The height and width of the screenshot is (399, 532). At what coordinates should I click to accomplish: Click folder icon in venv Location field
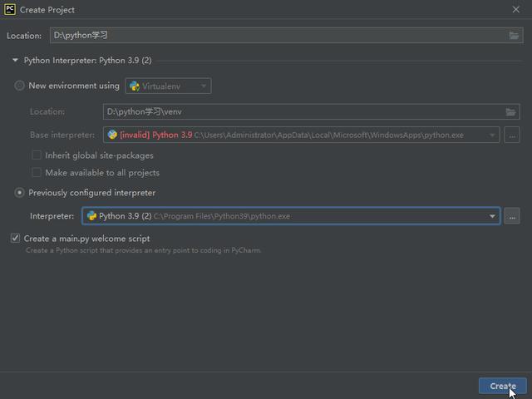point(510,111)
